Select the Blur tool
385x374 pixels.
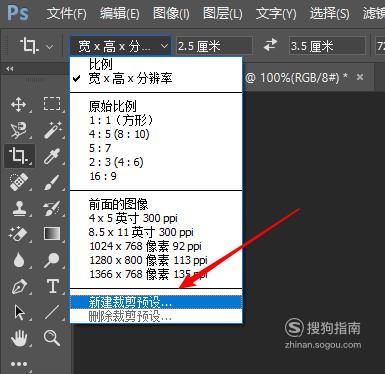(19, 260)
